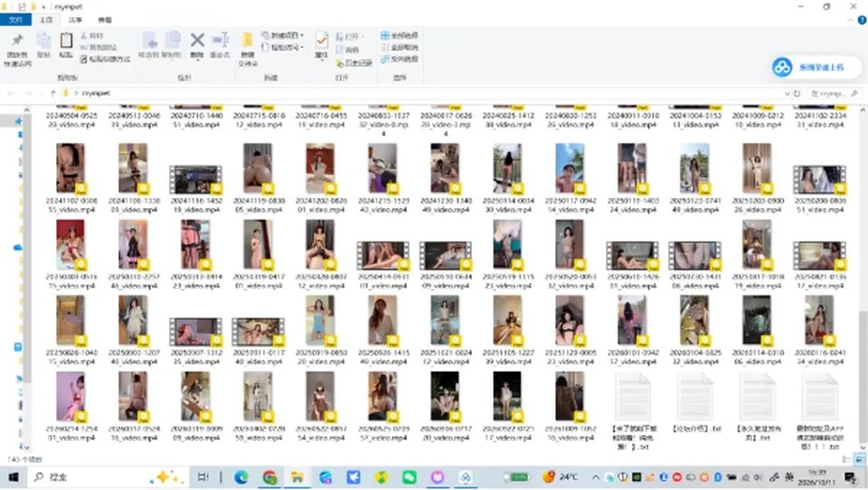
Task: Click the Forward navigation arrow
Action: click(x=28, y=93)
